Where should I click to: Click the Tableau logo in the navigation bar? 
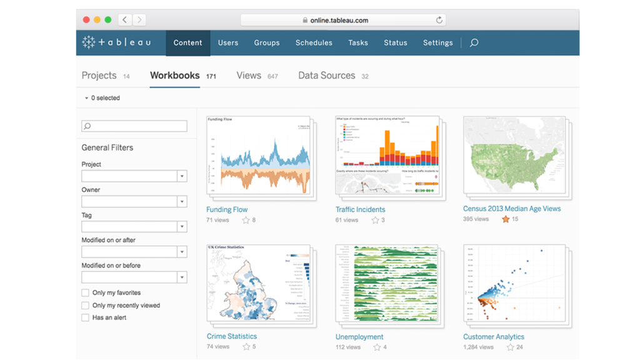point(118,43)
